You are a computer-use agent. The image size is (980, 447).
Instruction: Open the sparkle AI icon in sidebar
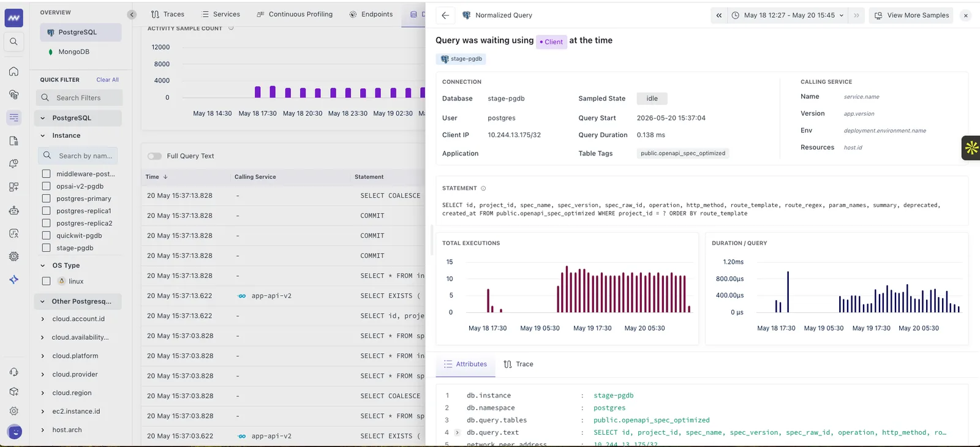(13, 280)
